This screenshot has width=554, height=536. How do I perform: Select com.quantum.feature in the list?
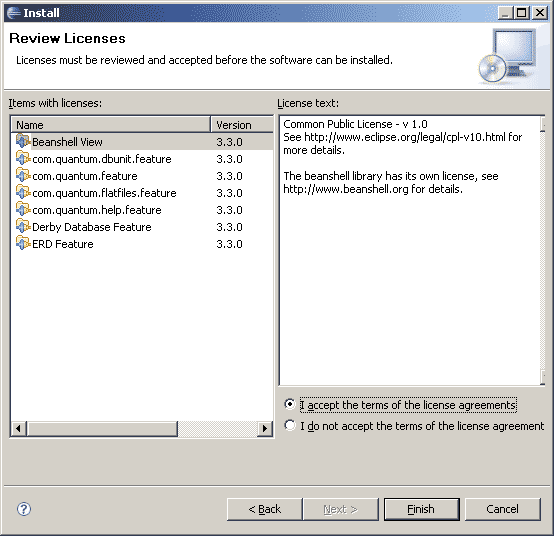(x=85, y=176)
